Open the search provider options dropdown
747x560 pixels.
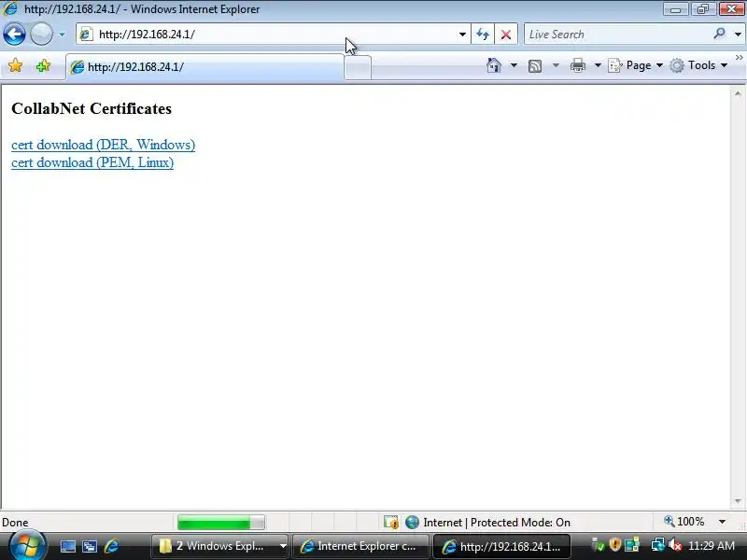[738, 35]
